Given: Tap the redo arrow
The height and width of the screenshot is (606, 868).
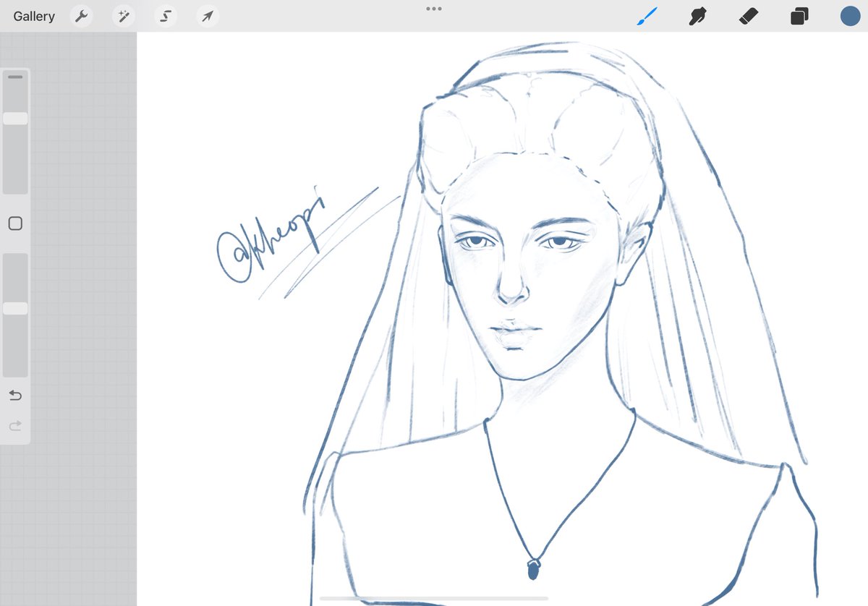Looking at the screenshot, I should pos(14,426).
